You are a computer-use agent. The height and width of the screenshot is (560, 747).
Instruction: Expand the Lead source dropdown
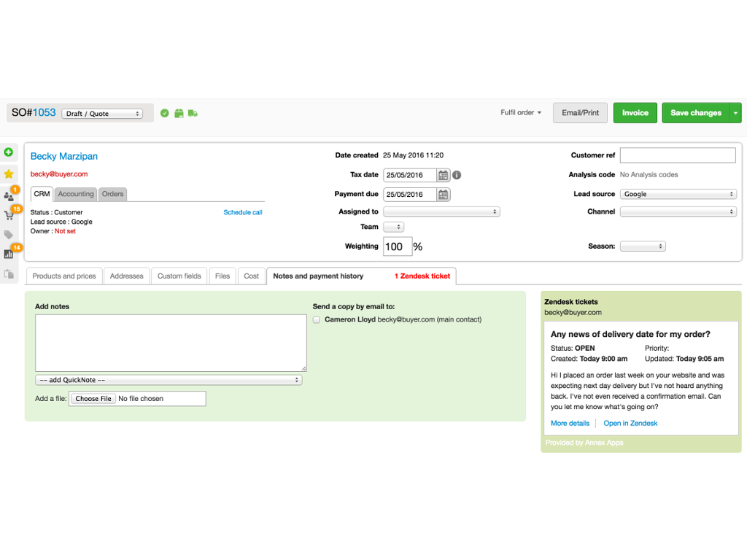pyautogui.click(x=678, y=195)
